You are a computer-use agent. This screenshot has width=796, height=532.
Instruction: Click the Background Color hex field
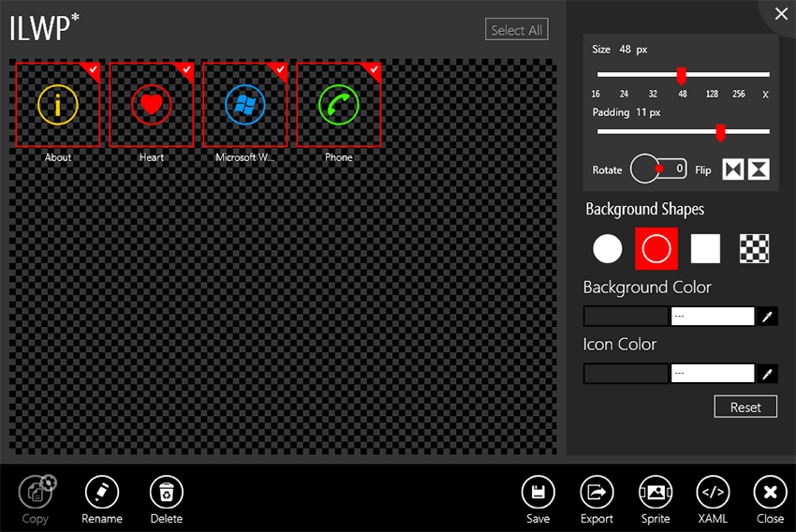point(713,317)
